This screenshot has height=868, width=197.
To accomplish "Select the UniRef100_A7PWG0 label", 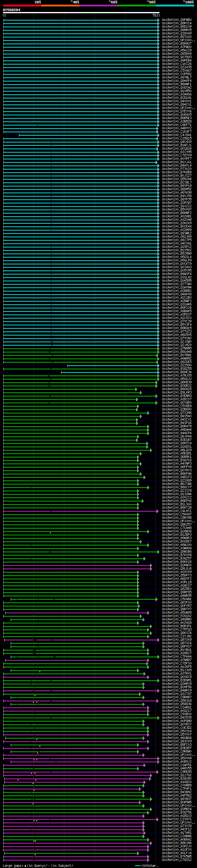I will [x=176, y=47].
